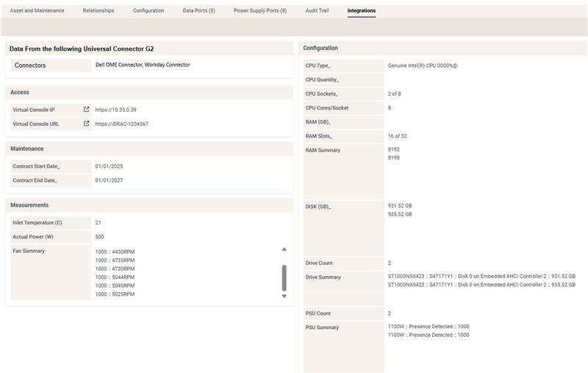Click the Actual Power (W) value 500
588x373 pixels.
tap(99, 237)
